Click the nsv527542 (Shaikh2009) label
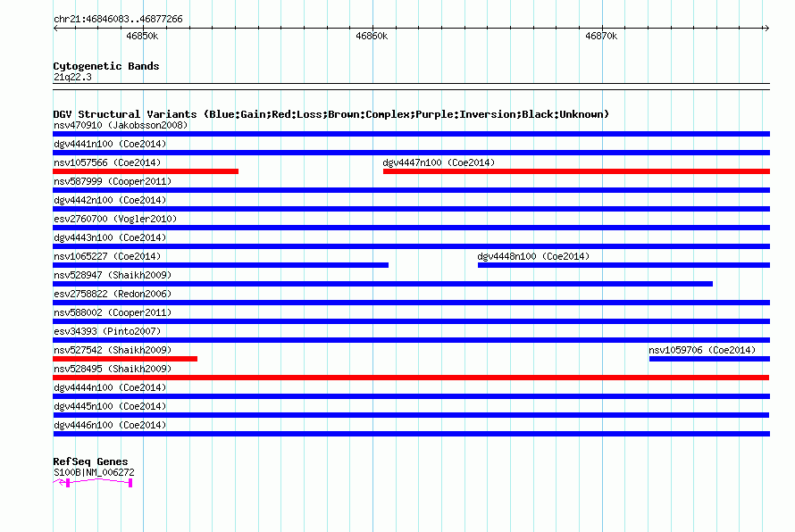Screen dimensions: 795x532 click(x=113, y=350)
